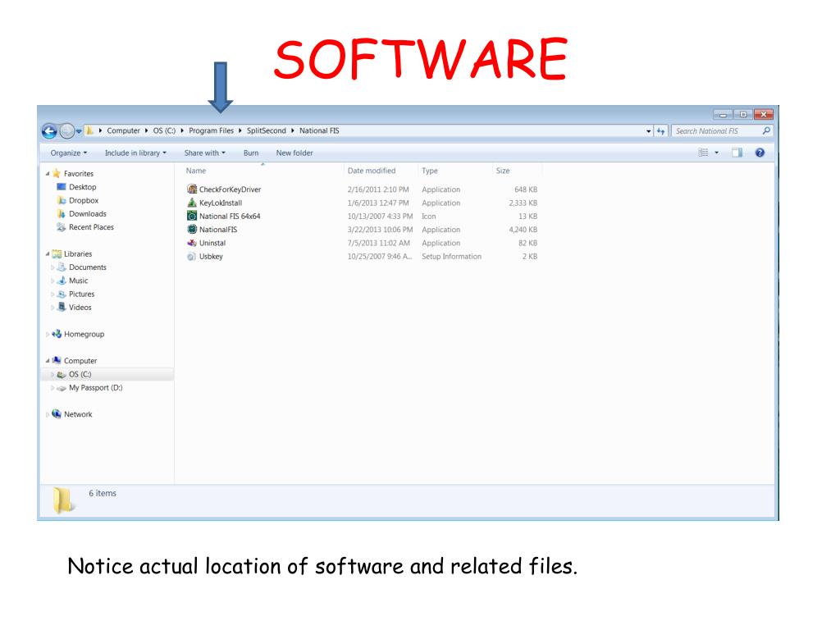Expand the Documents library arrow

(52, 267)
